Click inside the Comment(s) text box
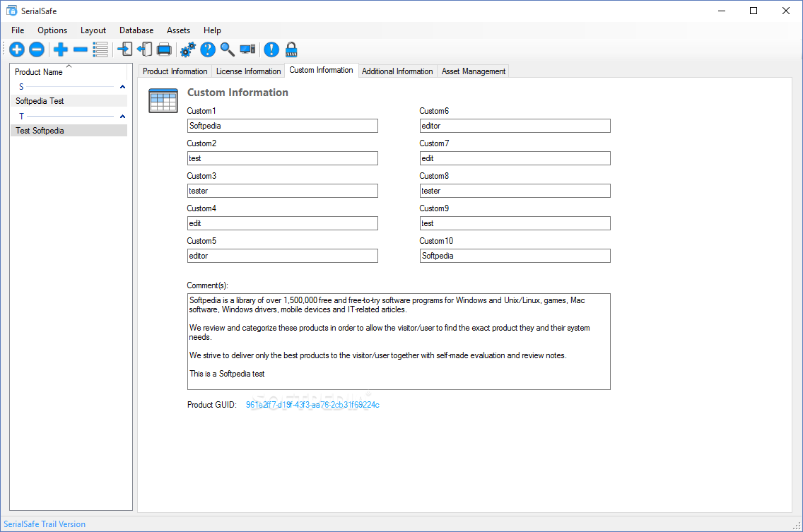Viewport: 803px width, 532px height. [x=399, y=341]
